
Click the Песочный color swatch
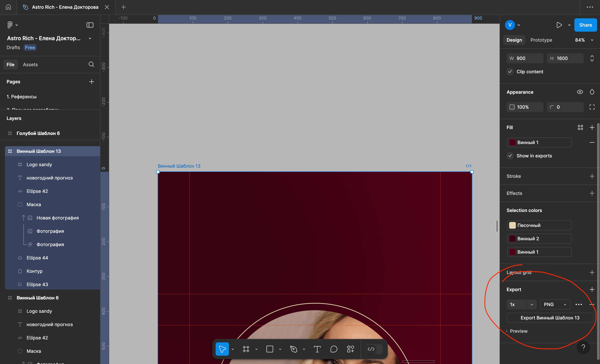coord(512,225)
